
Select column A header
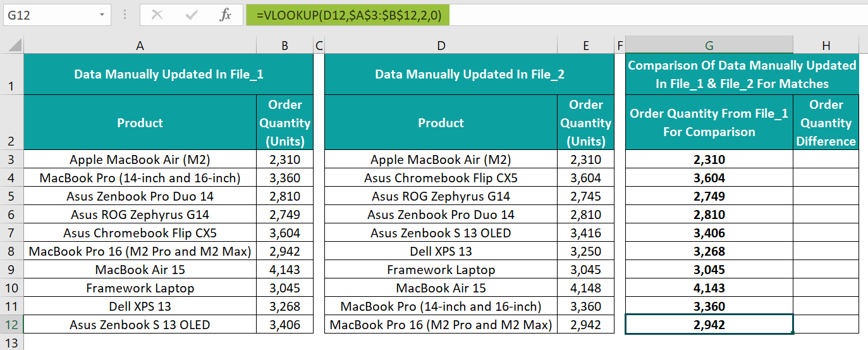[x=140, y=46]
